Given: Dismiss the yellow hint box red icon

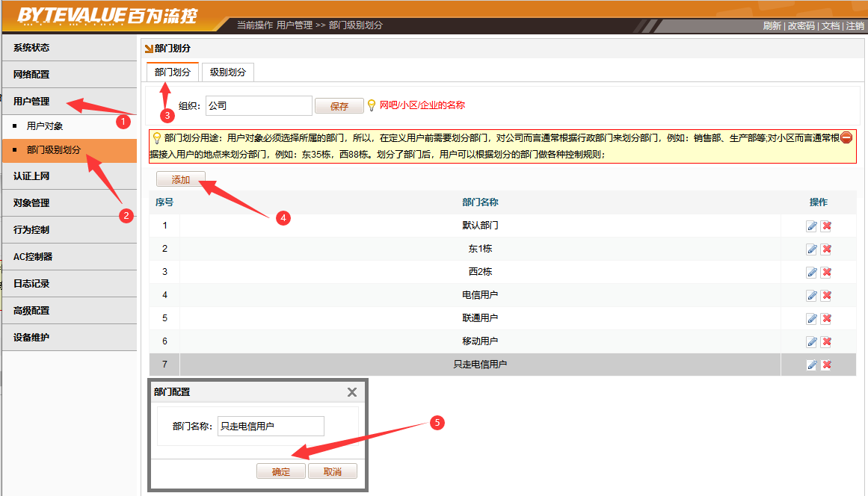Looking at the screenshot, I should click(x=846, y=137).
